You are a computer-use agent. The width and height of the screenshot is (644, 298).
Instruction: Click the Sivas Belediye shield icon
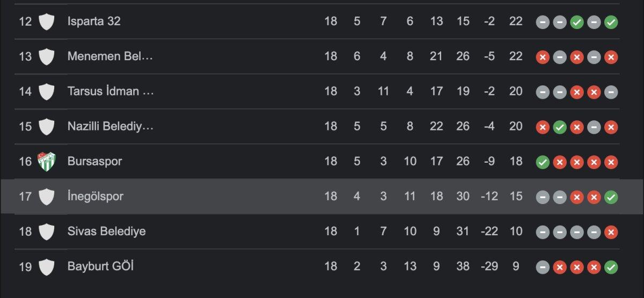(47, 231)
